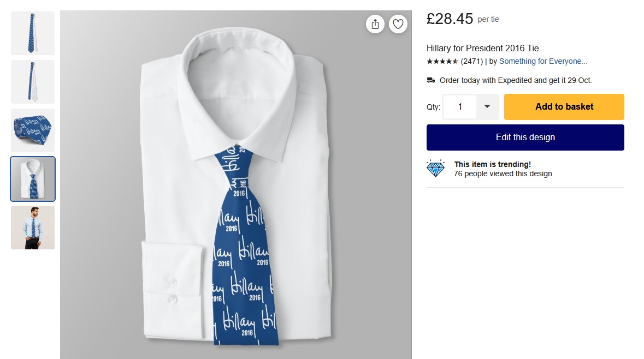Open the Something for Everyone store link
644x359 pixels.
point(543,62)
